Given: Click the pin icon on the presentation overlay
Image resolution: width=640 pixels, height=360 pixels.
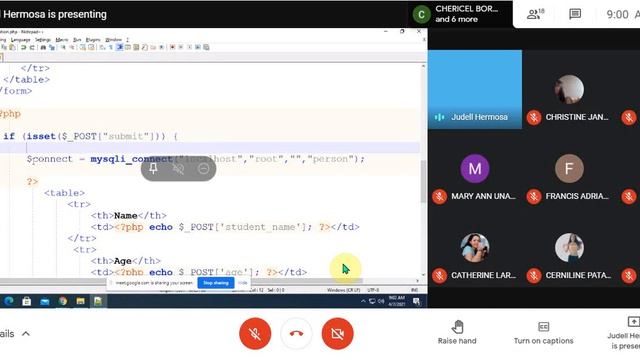Looking at the screenshot, I should coord(153,169).
